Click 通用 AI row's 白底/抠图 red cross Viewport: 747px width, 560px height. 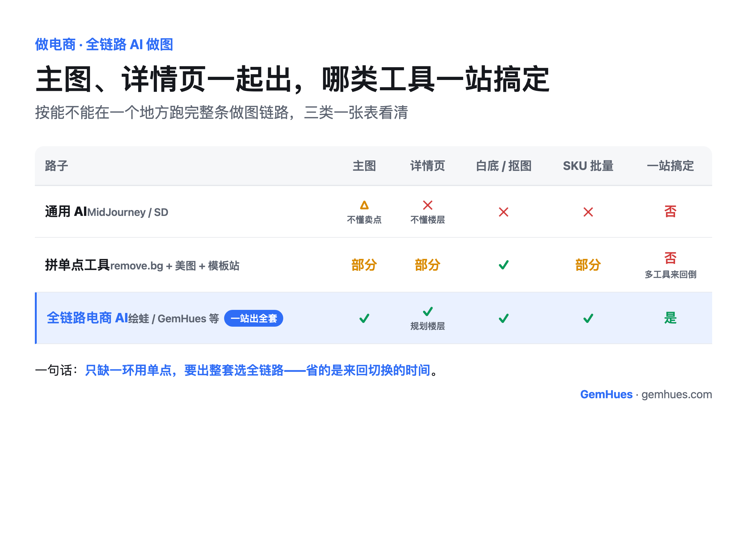pos(504,212)
